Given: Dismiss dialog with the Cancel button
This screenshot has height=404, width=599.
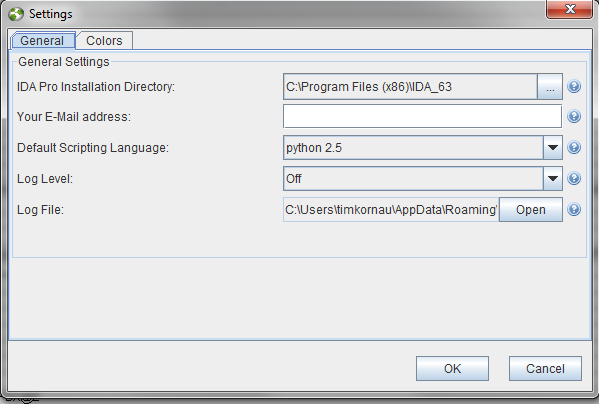Looking at the screenshot, I should [545, 368].
